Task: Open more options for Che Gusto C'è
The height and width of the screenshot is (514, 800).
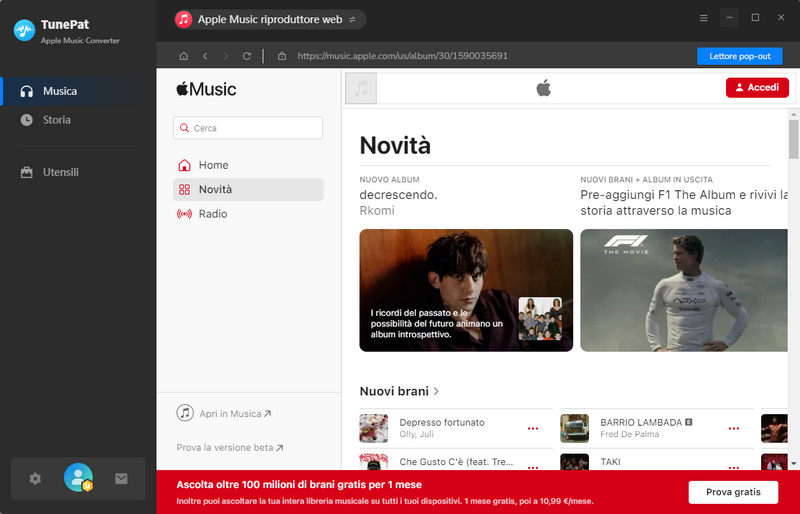Action: click(x=533, y=467)
